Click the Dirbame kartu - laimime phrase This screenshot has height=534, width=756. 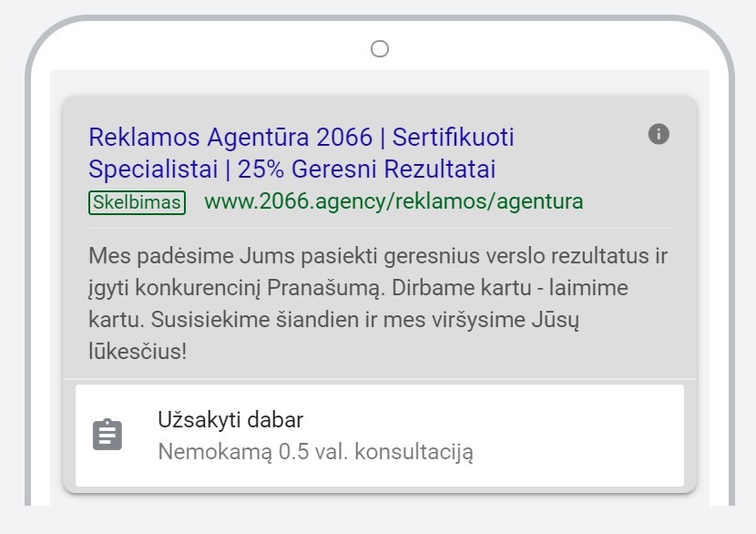[x=510, y=288]
